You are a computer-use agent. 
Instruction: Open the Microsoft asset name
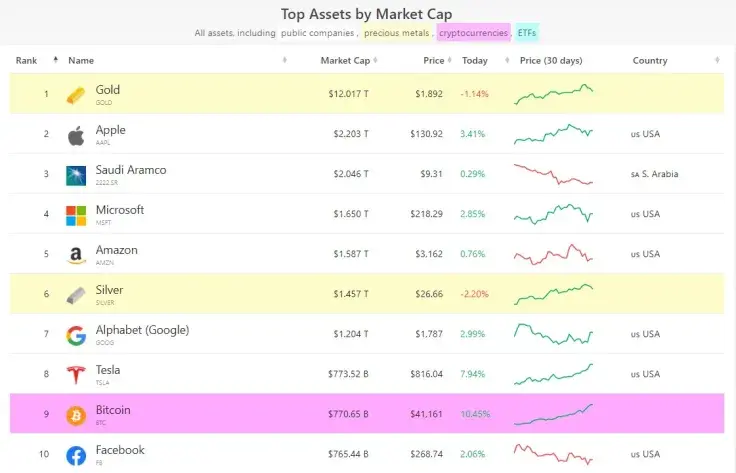120,210
